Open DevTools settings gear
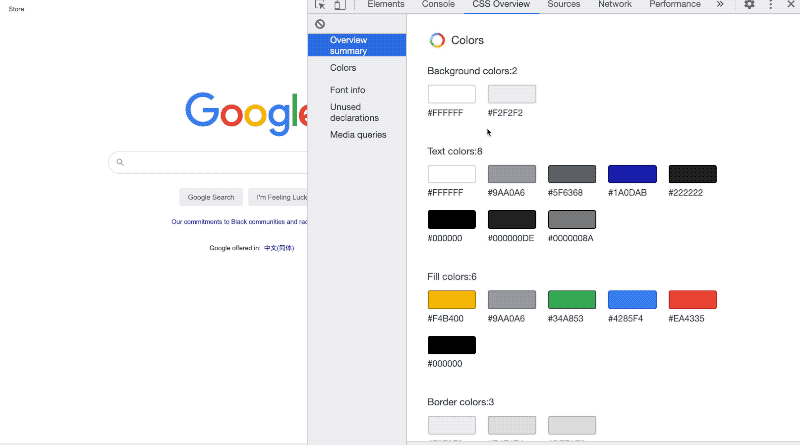 (749, 5)
